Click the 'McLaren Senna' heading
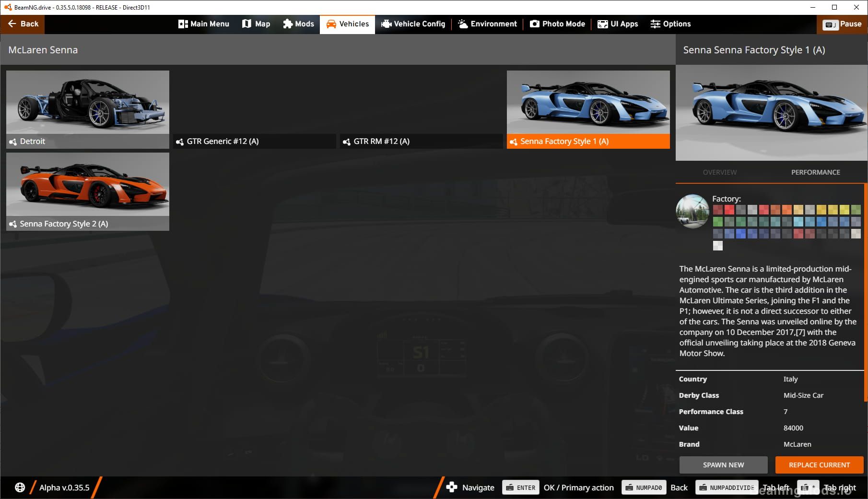The height and width of the screenshot is (499, 868). 43,50
